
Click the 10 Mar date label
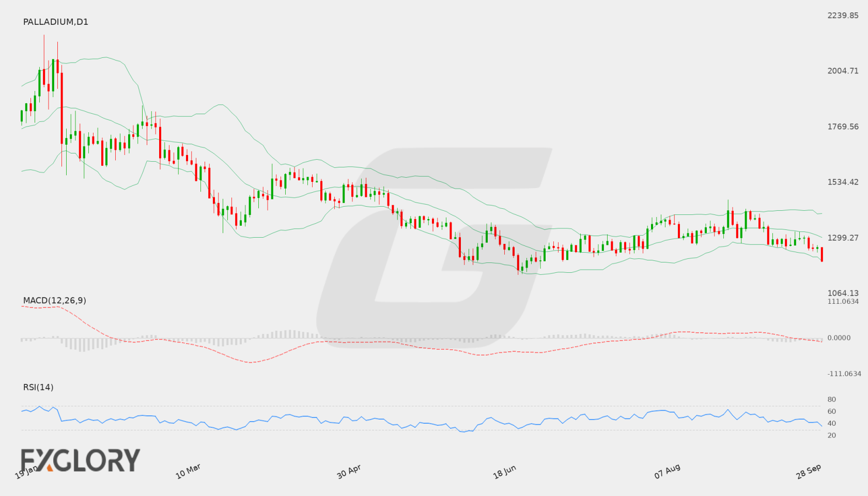tap(188, 471)
